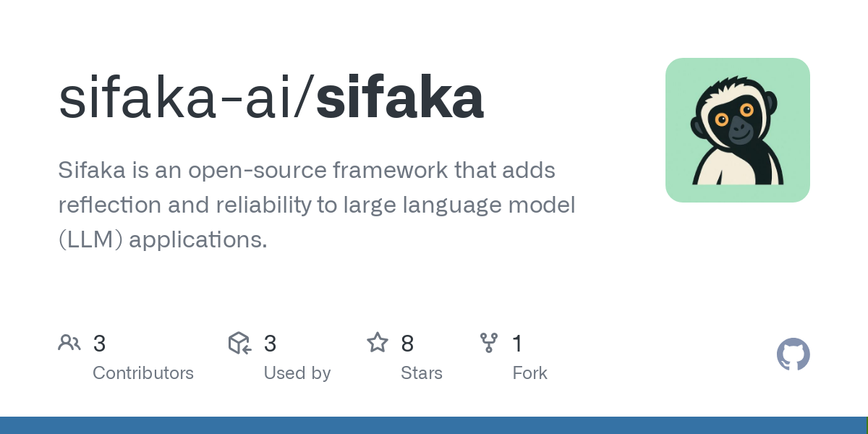Open the GitHub octocat logo
Viewport: 868px width, 434px height.
[793, 354]
